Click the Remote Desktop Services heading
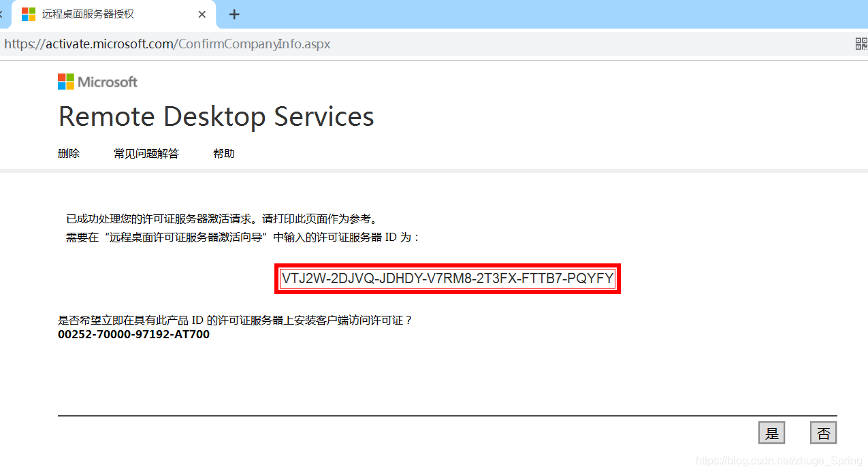The height and width of the screenshot is (473, 868). point(216,116)
